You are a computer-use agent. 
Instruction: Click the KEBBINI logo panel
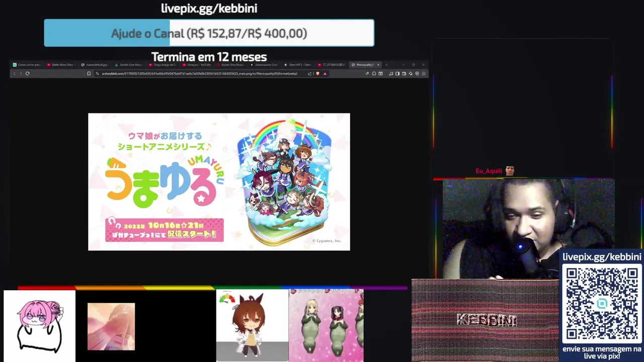coord(486,320)
